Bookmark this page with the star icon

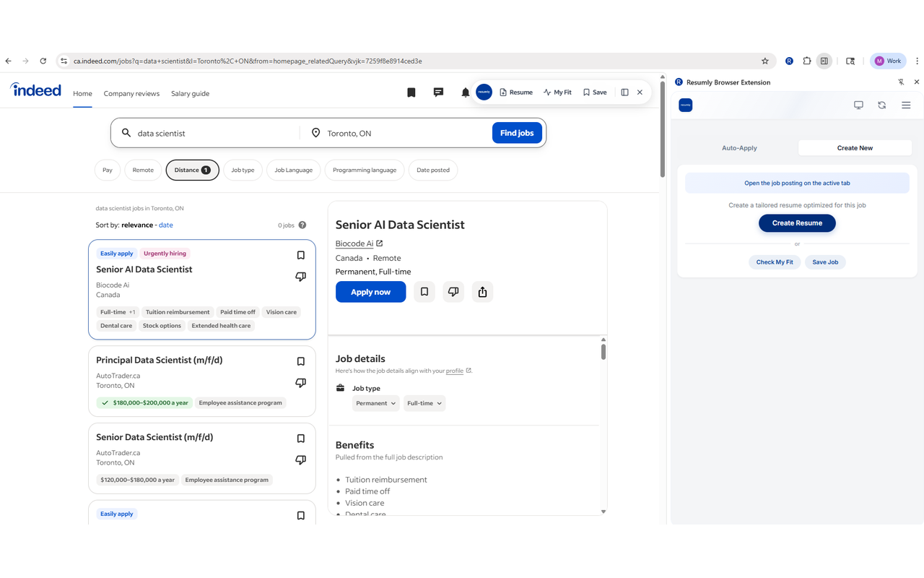click(x=765, y=61)
